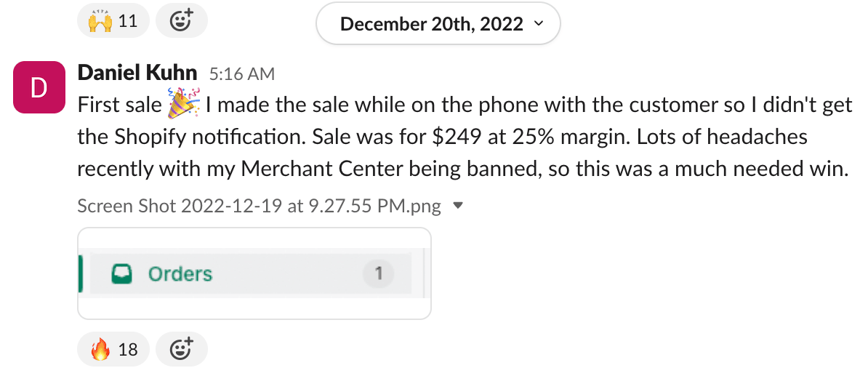Open Daniel Kuhn's profile name
Image resolution: width=868 pixels, height=368 pixels.
point(137,73)
